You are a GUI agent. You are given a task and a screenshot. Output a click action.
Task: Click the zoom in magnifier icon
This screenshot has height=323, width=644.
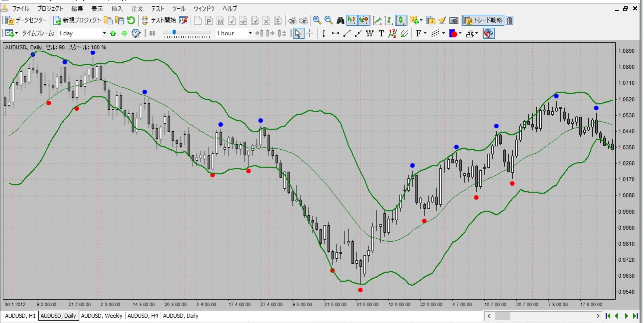coord(317,20)
